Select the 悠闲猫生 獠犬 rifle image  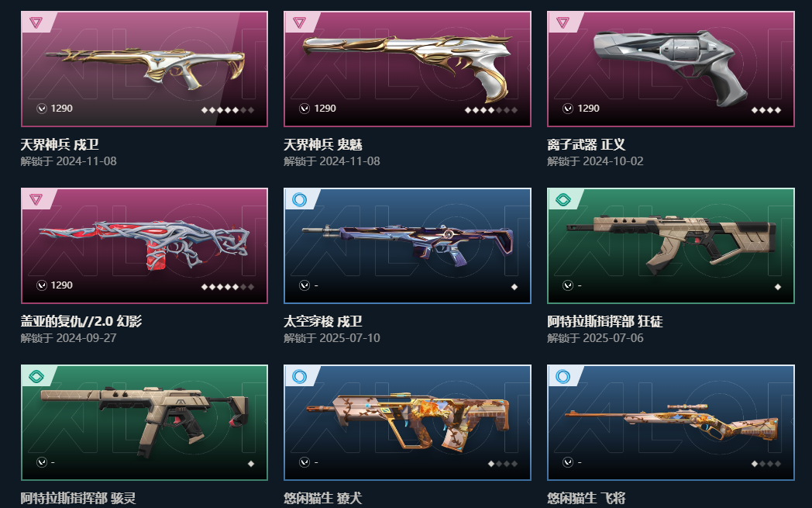408,421
